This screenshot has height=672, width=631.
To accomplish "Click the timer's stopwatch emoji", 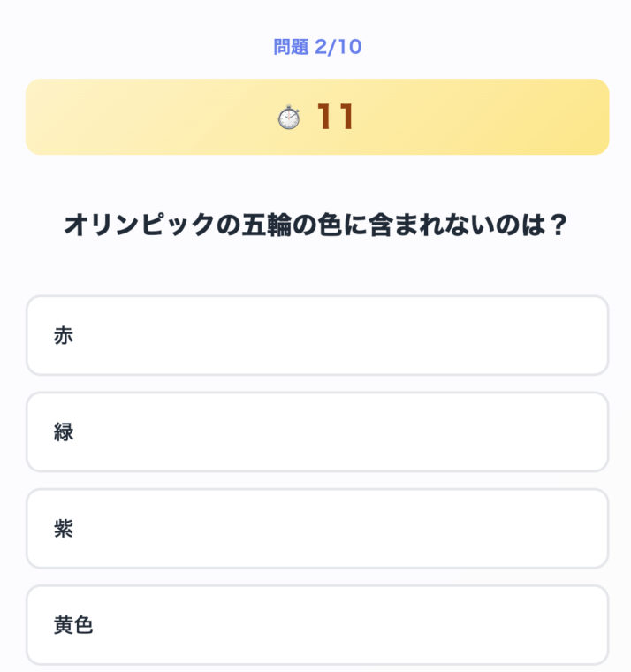I will click(289, 118).
